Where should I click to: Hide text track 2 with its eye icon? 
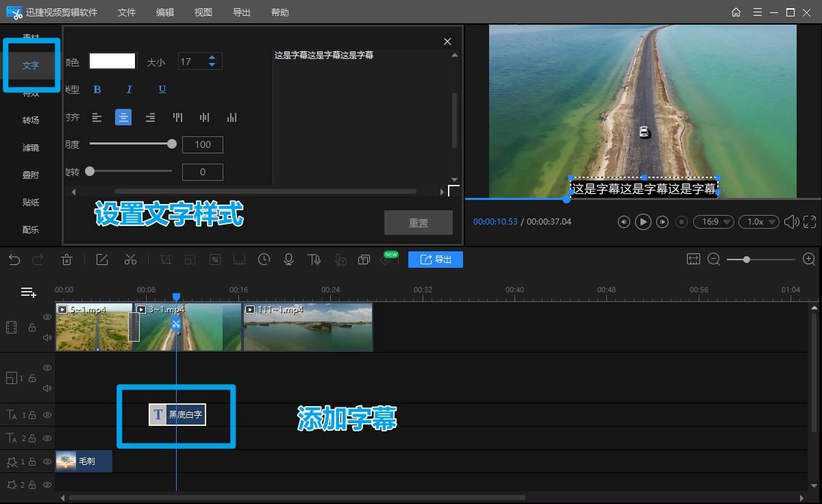(x=47, y=438)
